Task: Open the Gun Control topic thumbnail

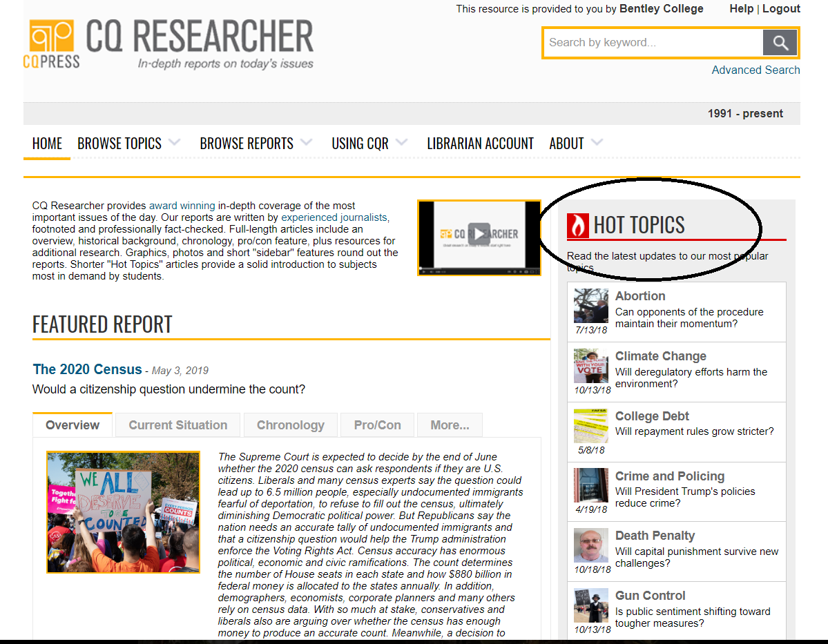Action: (591, 605)
